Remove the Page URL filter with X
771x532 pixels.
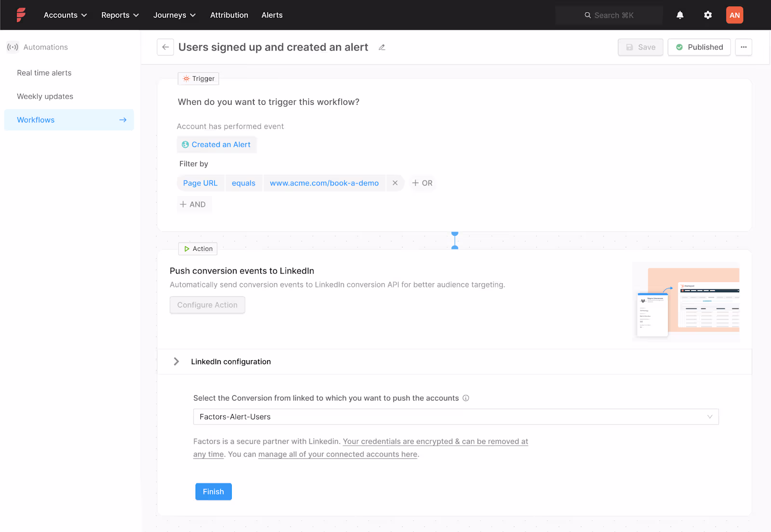coord(395,183)
